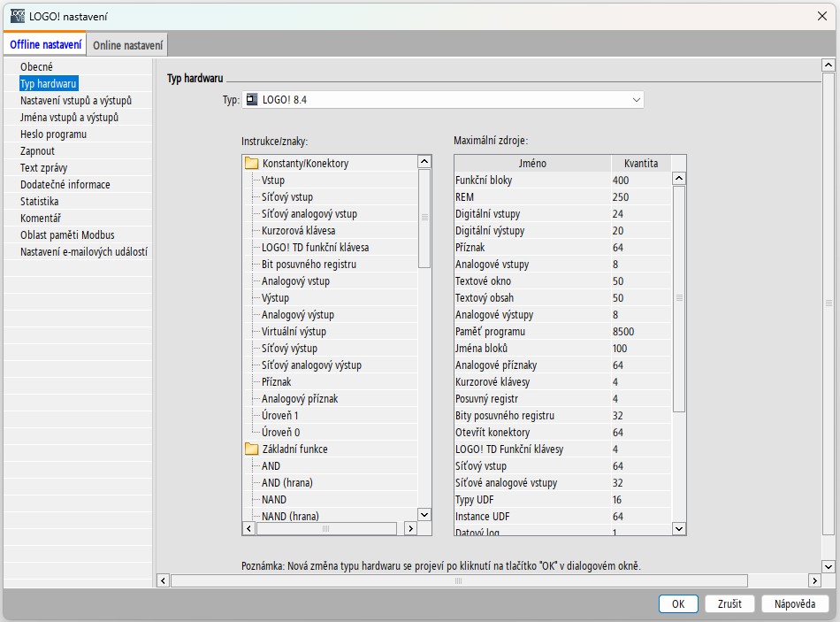Click up arrow of Maximální zdroje scrollbar
Screen dimensions: 840x622
tap(679, 178)
